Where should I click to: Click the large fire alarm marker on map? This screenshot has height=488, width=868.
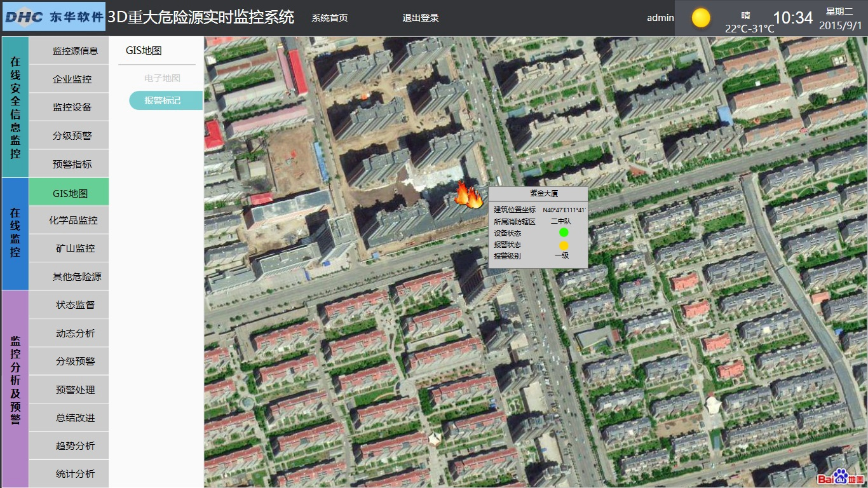(469, 195)
